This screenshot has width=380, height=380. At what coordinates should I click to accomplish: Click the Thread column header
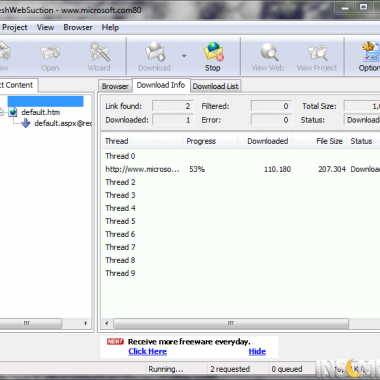click(x=141, y=141)
